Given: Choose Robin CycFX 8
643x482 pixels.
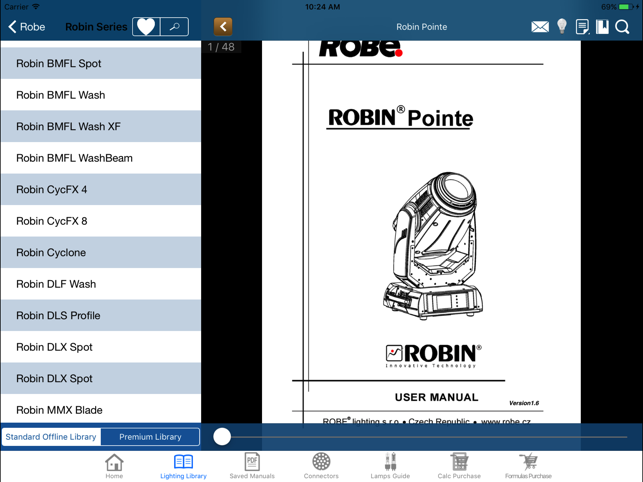Looking at the screenshot, I should (101, 221).
